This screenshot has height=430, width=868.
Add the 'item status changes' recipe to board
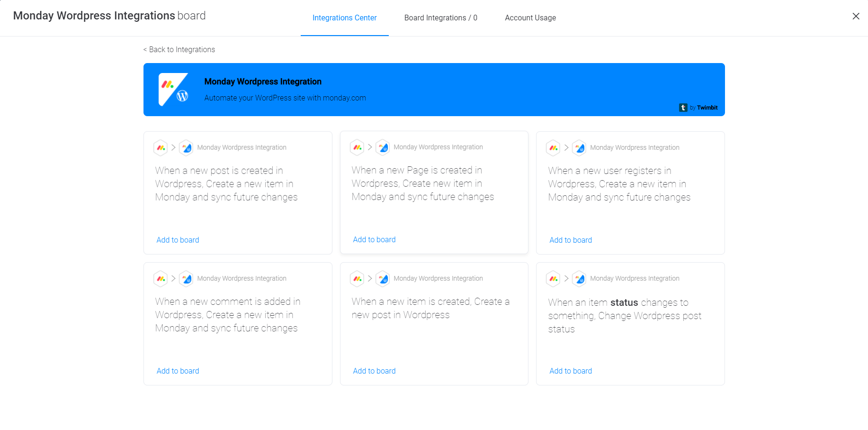click(x=571, y=371)
